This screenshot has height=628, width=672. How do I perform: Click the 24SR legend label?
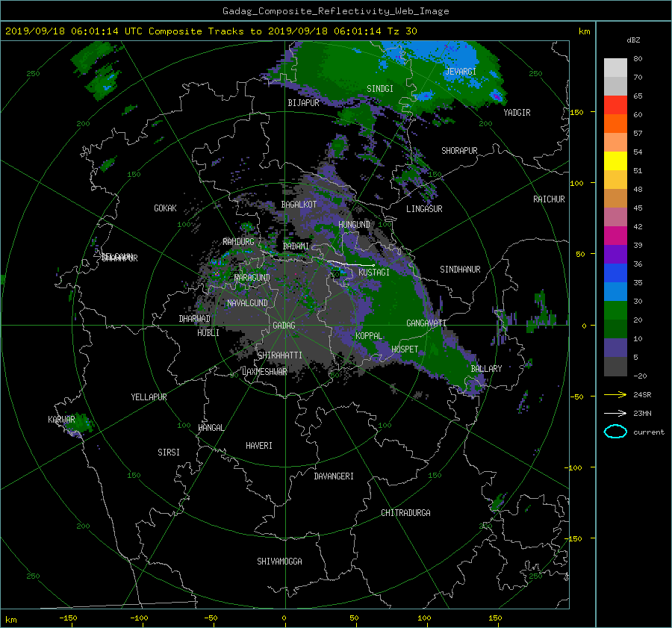point(642,395)
